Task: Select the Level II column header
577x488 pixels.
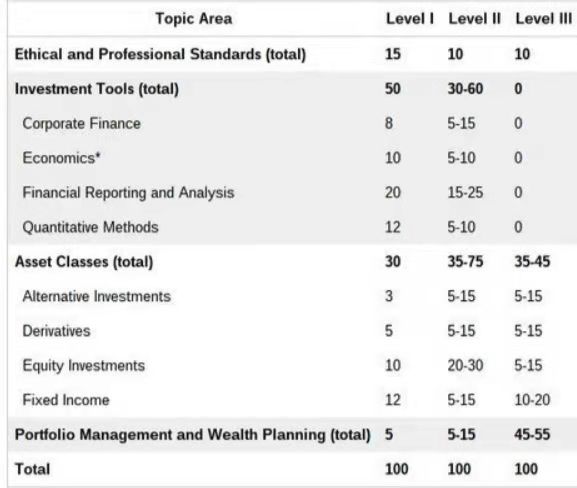Action: (474, 19)
